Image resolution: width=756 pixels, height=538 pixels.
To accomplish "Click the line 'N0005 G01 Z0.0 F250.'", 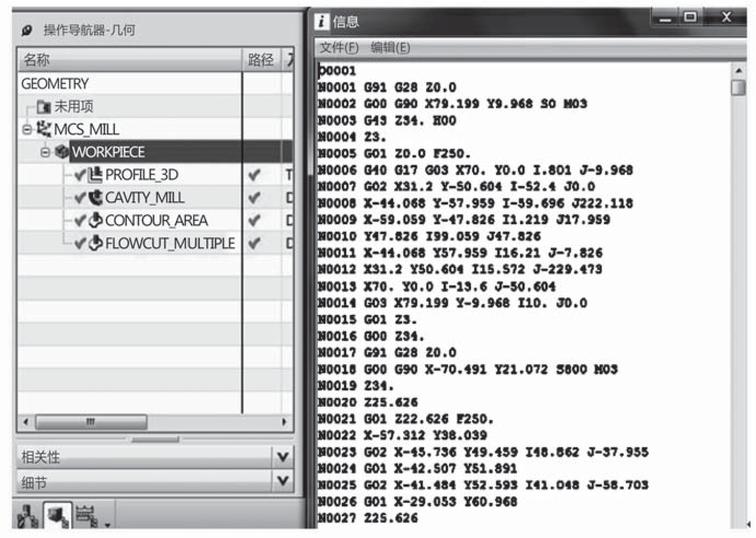I will 394,154.
